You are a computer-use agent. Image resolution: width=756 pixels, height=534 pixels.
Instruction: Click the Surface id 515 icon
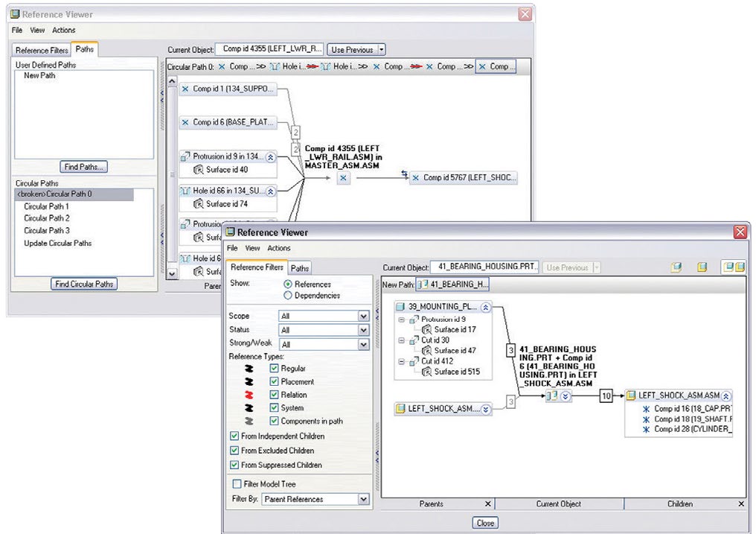[426, 372]
